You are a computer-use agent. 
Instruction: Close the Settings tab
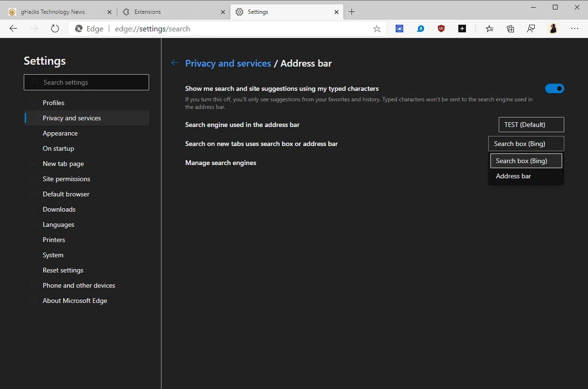point(337,12)
